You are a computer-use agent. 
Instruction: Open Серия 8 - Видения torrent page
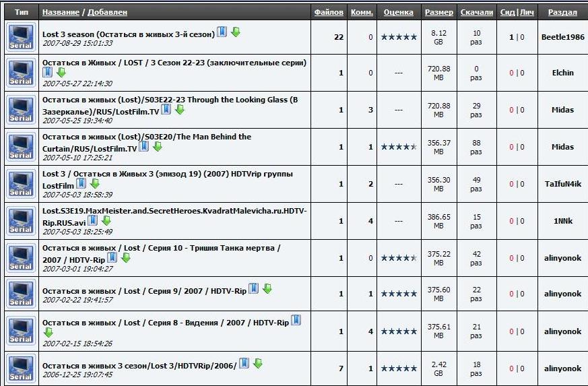point(166,323)
